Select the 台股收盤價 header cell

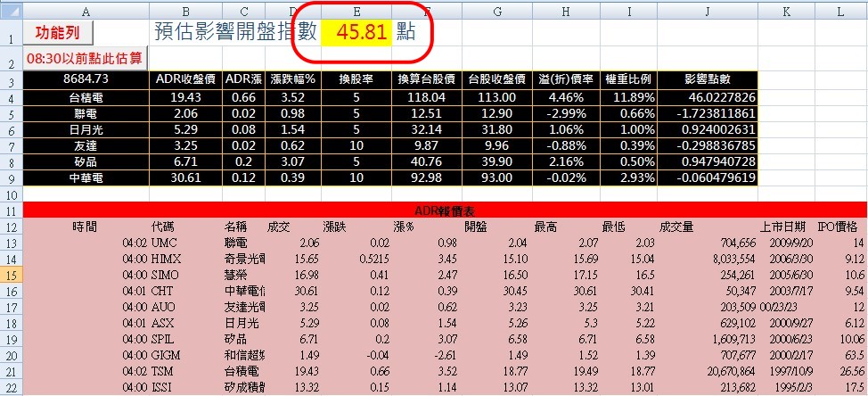coord(496,79)
